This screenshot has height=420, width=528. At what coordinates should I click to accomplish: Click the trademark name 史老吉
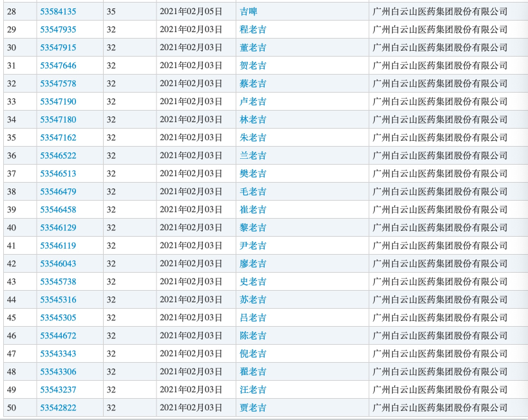click(x=253, y=282)
